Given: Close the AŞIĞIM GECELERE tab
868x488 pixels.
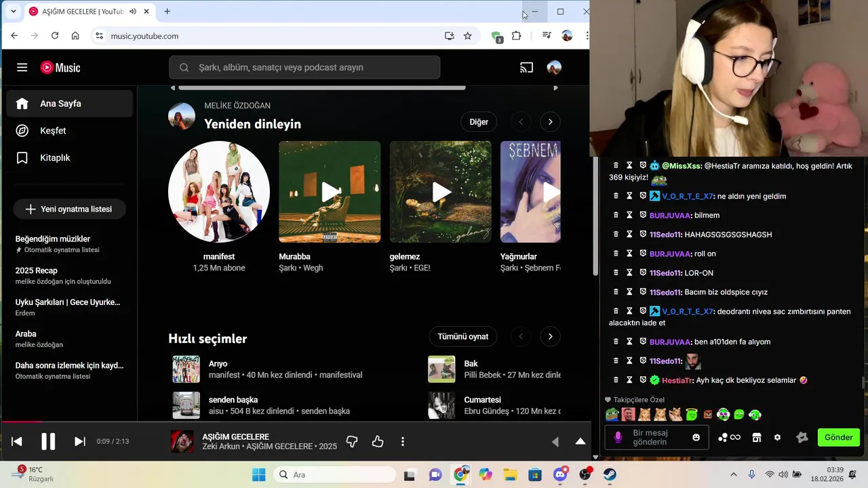Looking at the screenshot, I should (146, 12).
